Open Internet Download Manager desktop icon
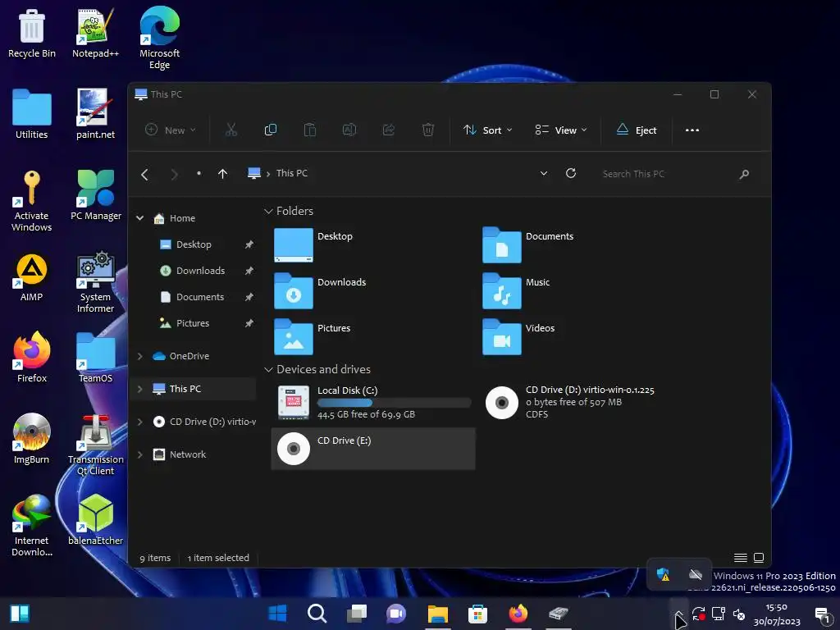Viewport: 840px width, 630px height. pos(32,526)
